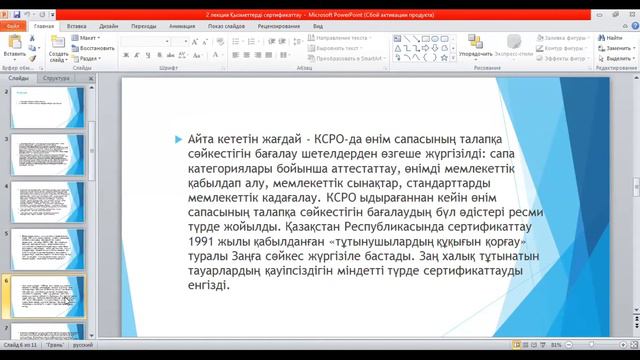Justify the text alignment
This screenshot has height=360, width=640.
click(269, 55)
